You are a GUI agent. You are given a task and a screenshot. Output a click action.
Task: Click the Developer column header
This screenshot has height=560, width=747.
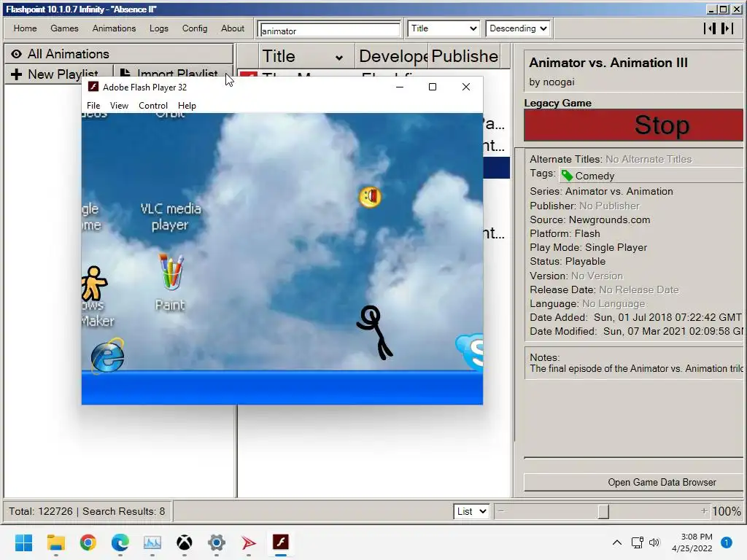coord(392,56)
